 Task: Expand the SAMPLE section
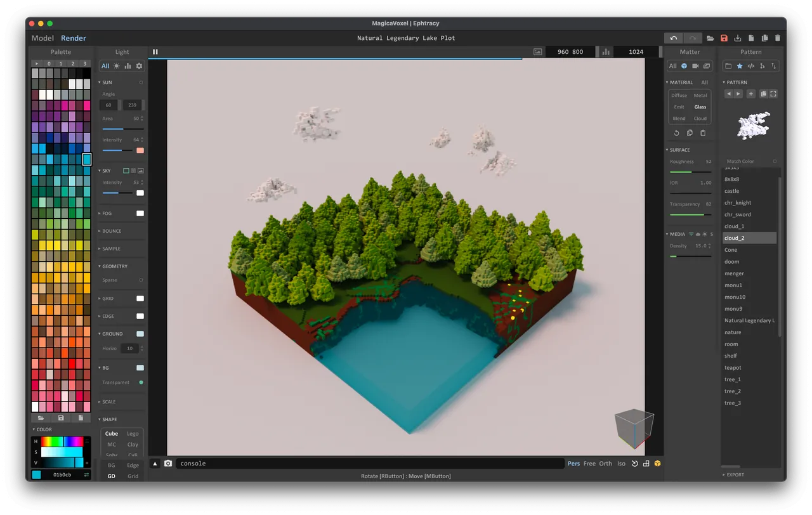click(110, 249)
